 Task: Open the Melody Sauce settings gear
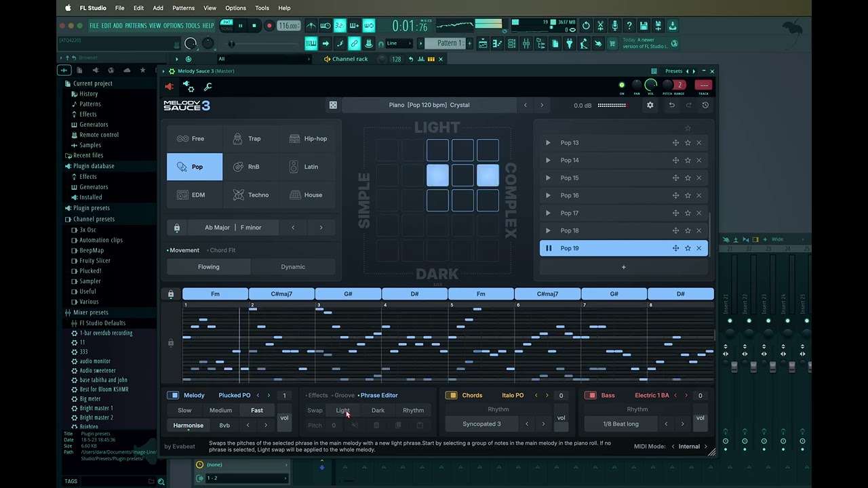pos(650,105)
